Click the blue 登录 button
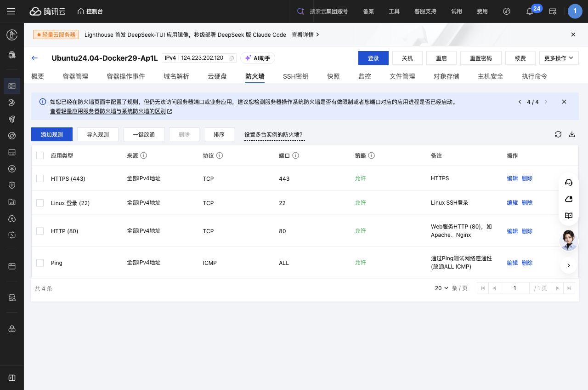The height and width of the screenshot is (390, 588). pos(373,58)
